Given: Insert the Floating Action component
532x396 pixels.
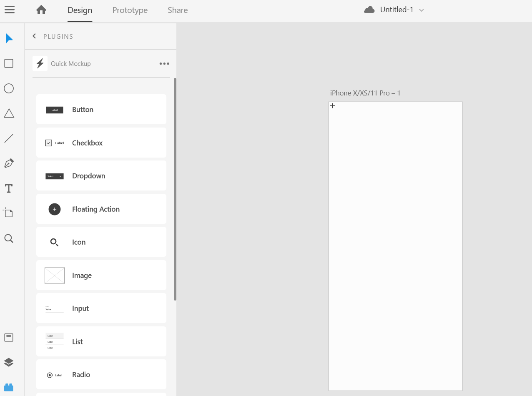Looking at the screenshot, I should tap(101, 209).
